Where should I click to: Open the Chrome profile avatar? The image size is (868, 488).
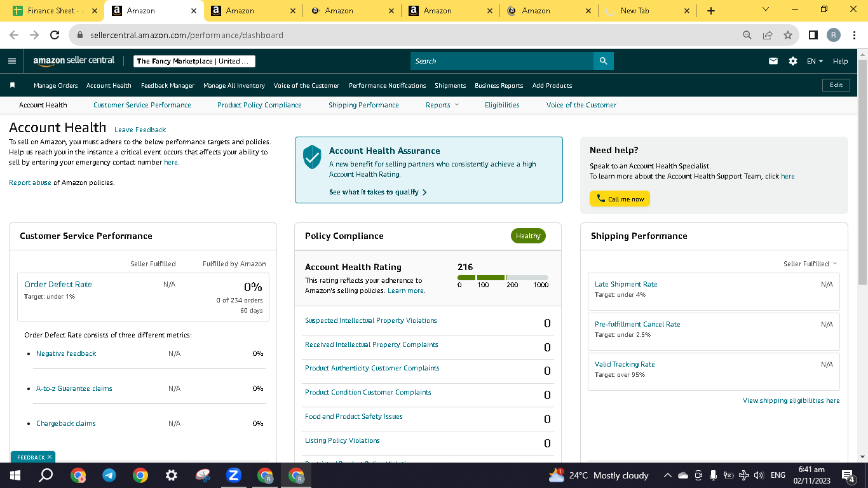(x=834, y=35)
